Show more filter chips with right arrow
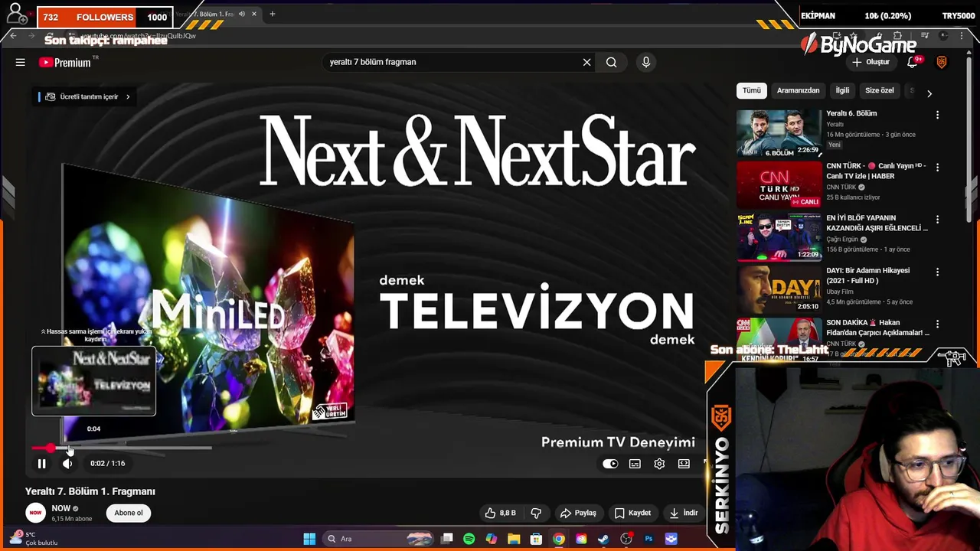The image size is (980, 551). coord(929,93)
